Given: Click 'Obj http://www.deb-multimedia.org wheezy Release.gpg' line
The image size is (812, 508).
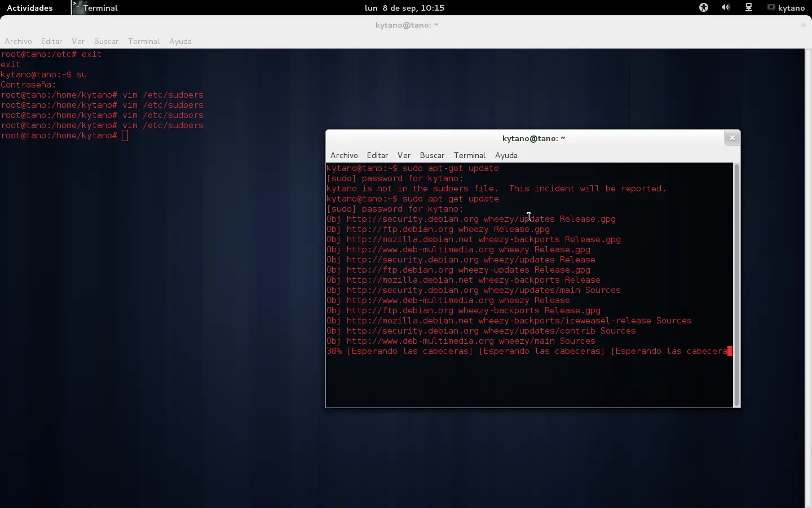Looking at the screenshot, I should pos(458,249).
